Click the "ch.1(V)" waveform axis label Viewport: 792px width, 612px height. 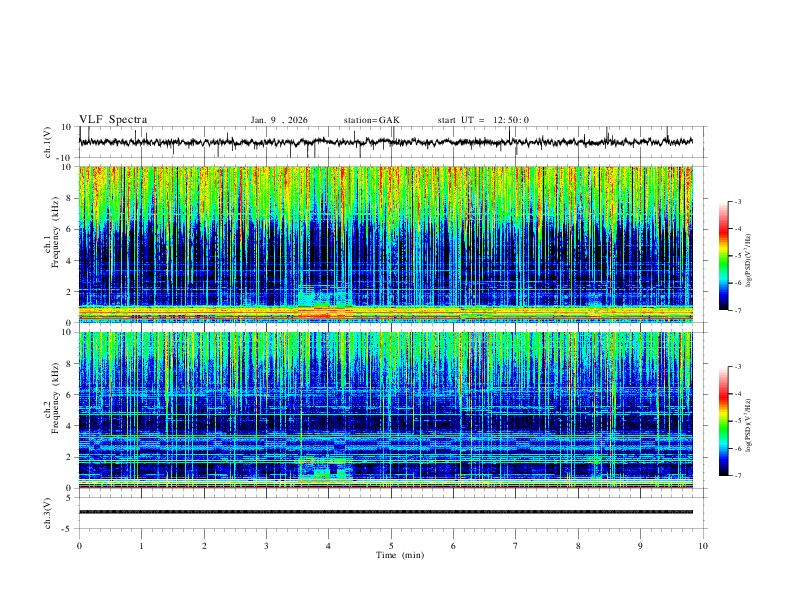pos(48,142)
